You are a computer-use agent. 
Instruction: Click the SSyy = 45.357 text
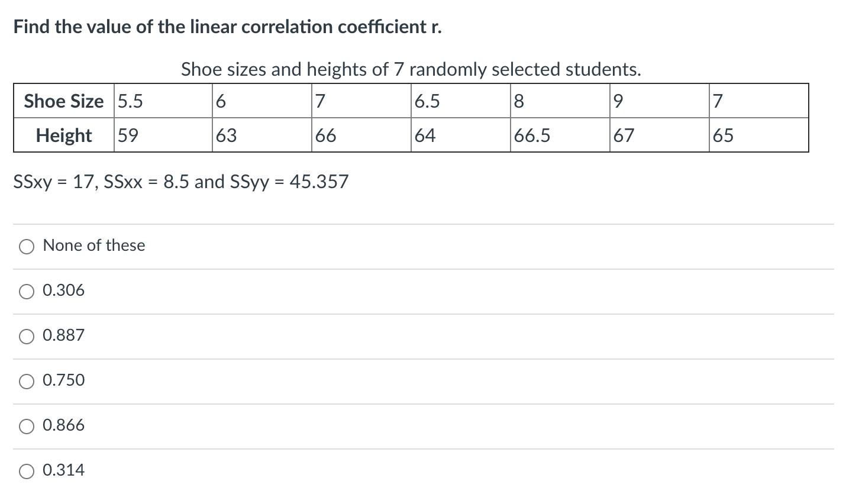[290, 182]
